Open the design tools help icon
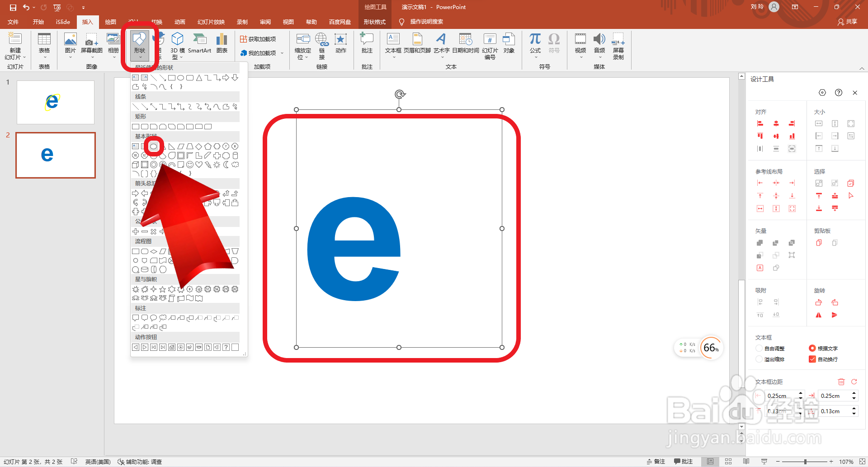The width and height of the screenshot is (868, 467). click(x=839, y=93)
